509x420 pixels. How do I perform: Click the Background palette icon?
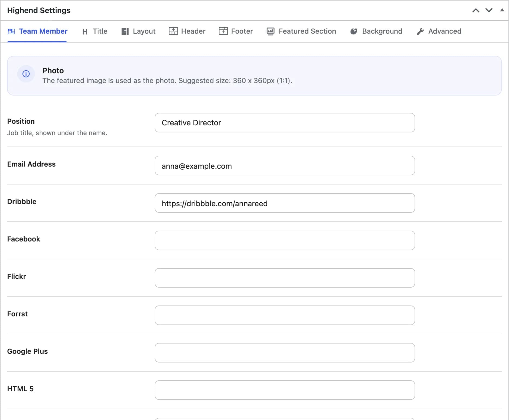click(354, 31)
